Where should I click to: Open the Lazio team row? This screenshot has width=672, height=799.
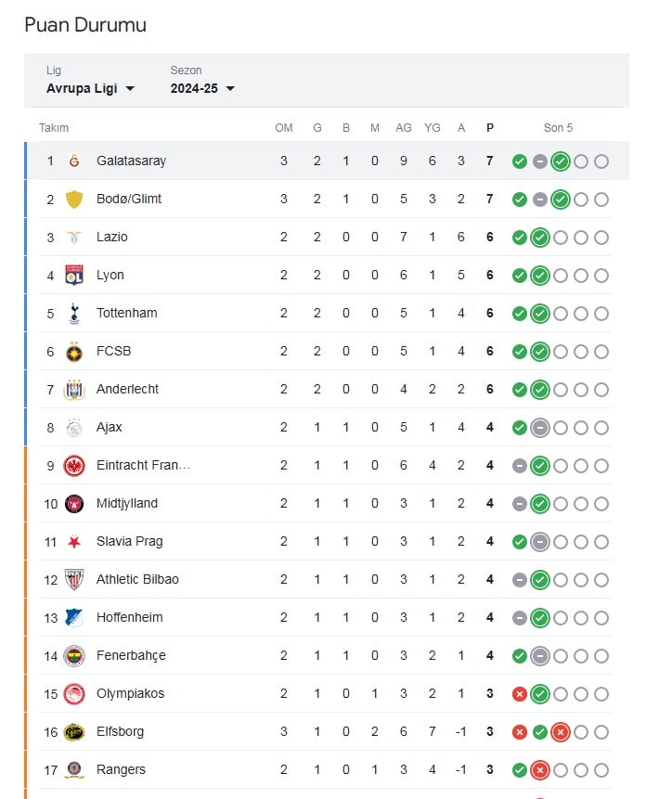[x=112, y=238]
